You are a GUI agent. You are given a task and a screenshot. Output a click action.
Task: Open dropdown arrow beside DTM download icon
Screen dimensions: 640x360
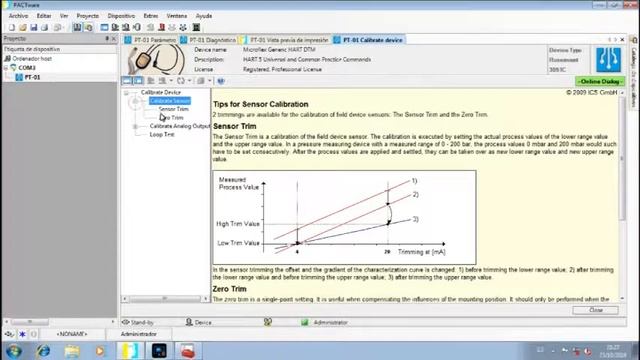pos(171,81)
